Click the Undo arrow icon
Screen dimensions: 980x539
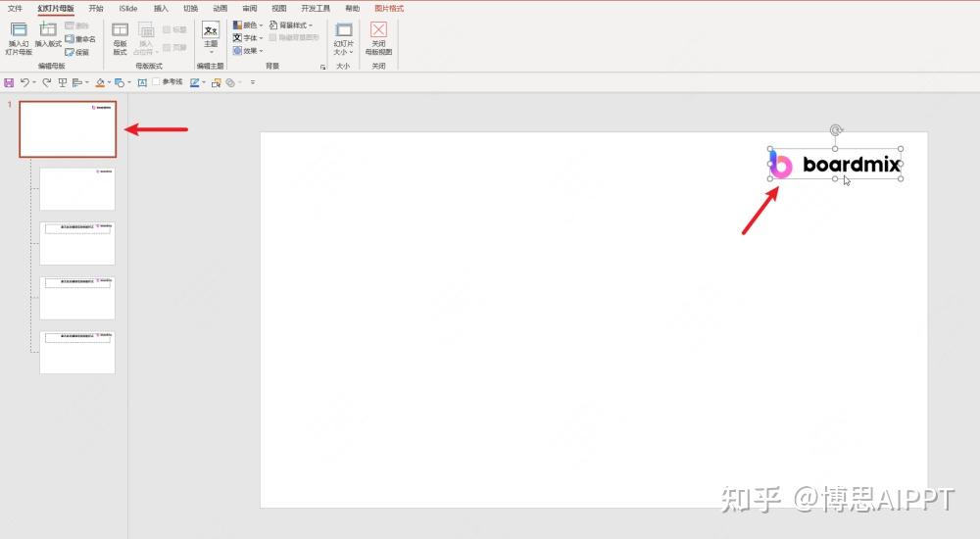coord(24,82)
